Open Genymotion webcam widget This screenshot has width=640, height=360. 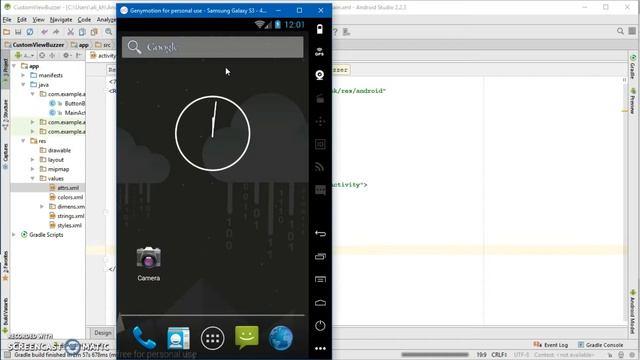point(320,75)
